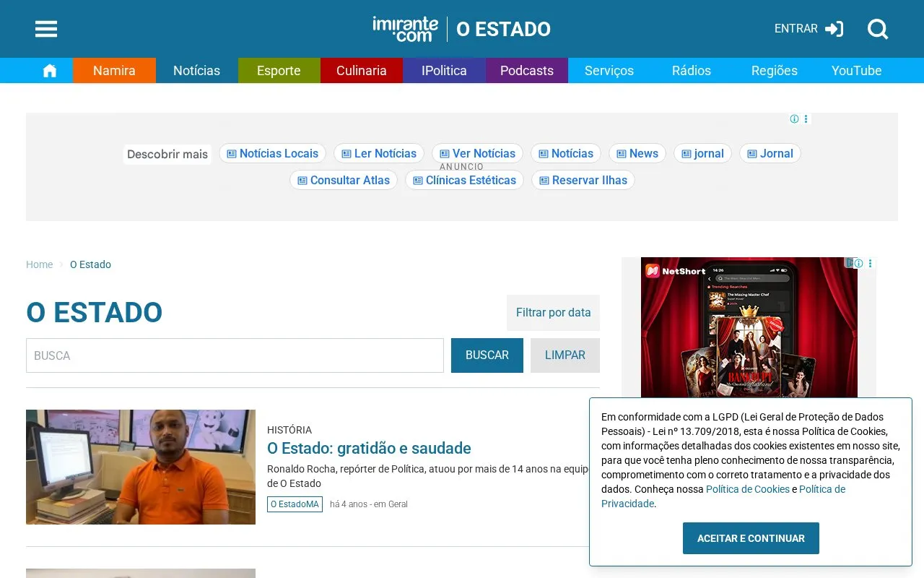This screenshot has height=578, width=924.
Task: Expand the Rádios menu
Action: (x=692, y=71)
